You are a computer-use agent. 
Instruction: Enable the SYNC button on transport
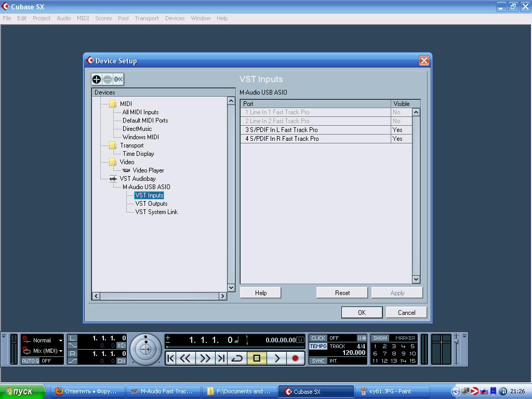(x=318, y=361)
